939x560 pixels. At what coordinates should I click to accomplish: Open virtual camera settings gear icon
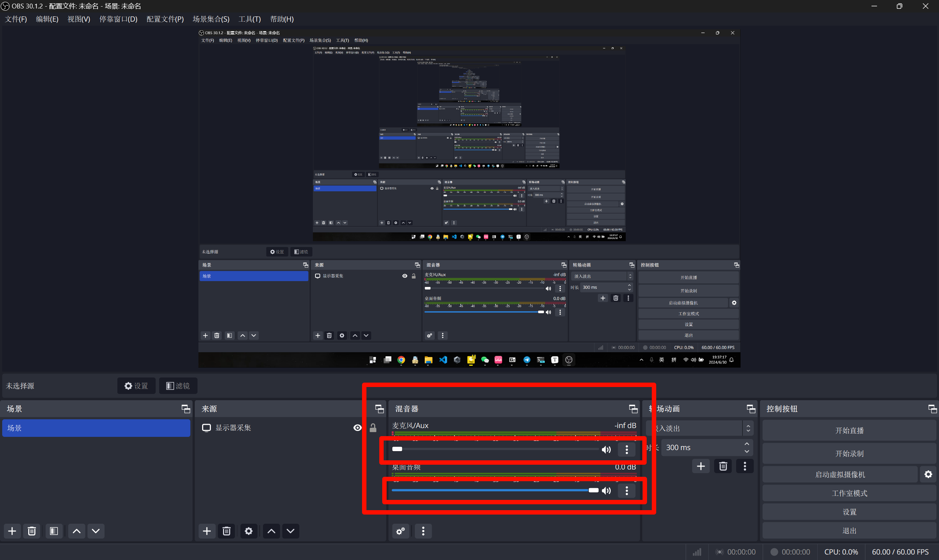(x=928, y=474)
